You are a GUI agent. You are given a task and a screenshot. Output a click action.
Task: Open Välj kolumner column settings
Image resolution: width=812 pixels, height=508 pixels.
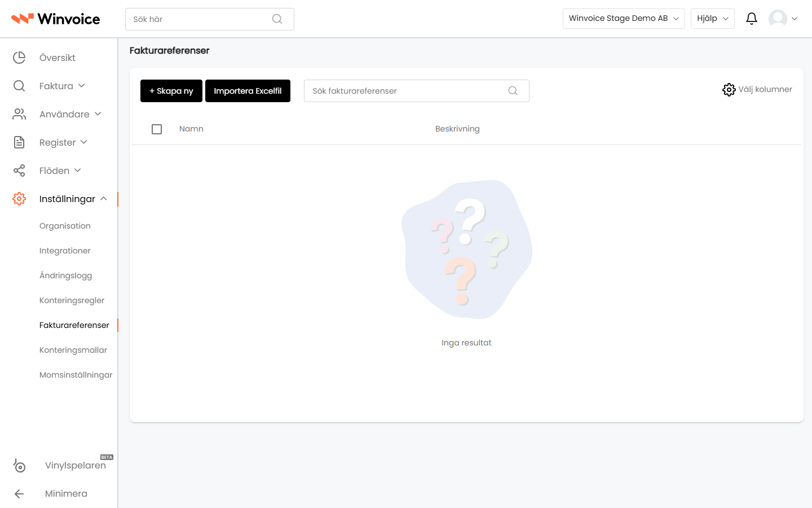pyautogui.click(x=757, y=90)
